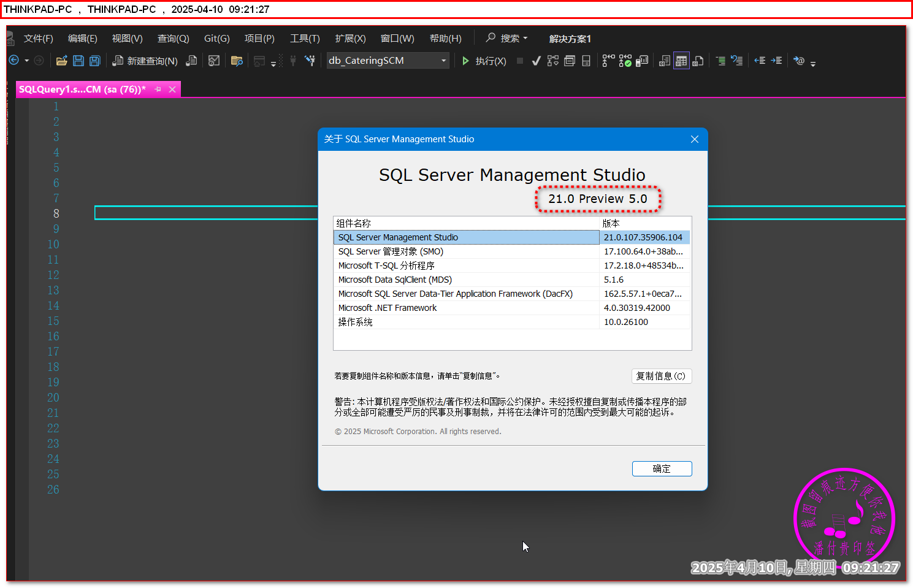Open the navigate backward history dropdown arrow

26,61
